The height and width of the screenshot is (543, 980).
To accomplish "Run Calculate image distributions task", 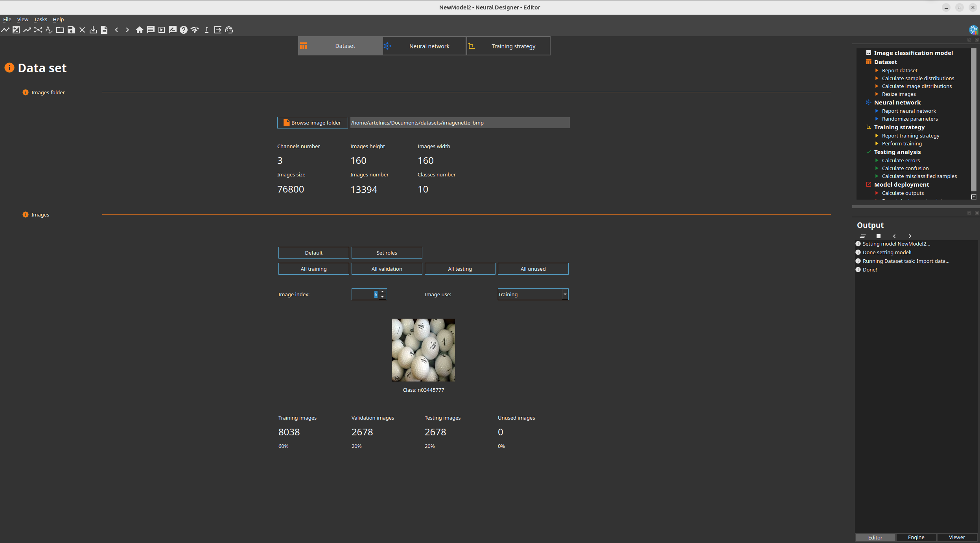I will tap(917, 86).
